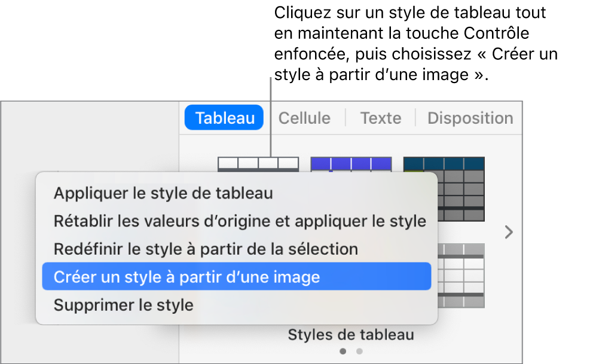Choose "Appliquer le style de tableau"
Viewport: 593px width, 364px height.
click(163, 193)
